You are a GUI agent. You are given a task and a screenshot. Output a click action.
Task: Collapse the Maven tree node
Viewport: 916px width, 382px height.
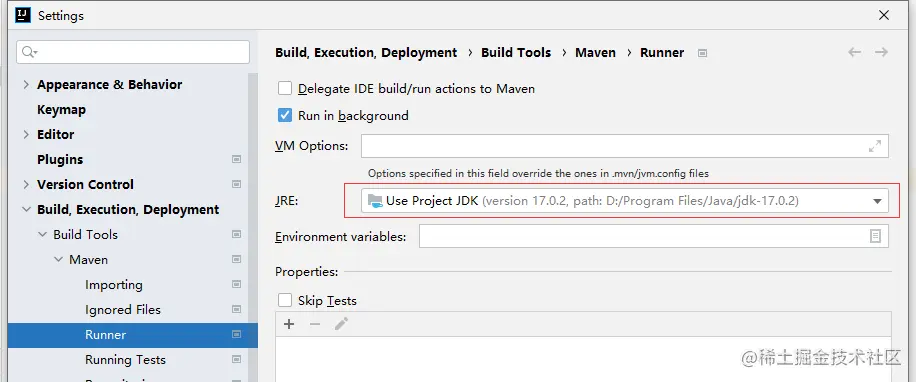[x=58, y=259]
